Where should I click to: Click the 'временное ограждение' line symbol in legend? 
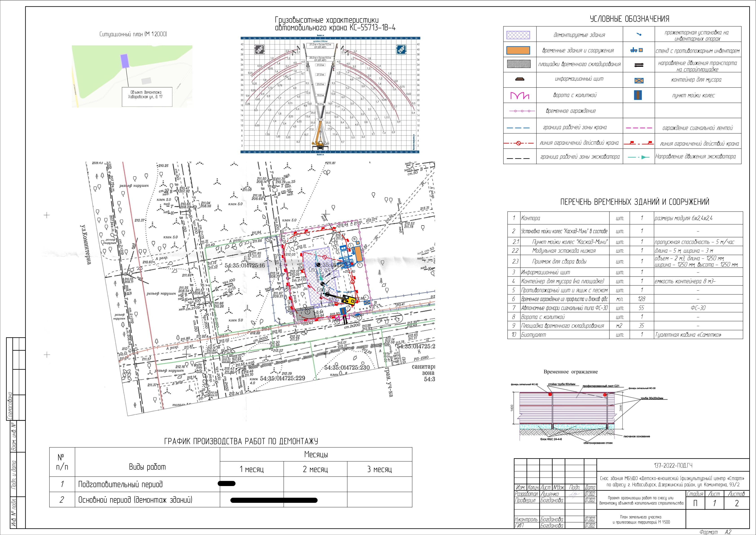tap(522, 111)
